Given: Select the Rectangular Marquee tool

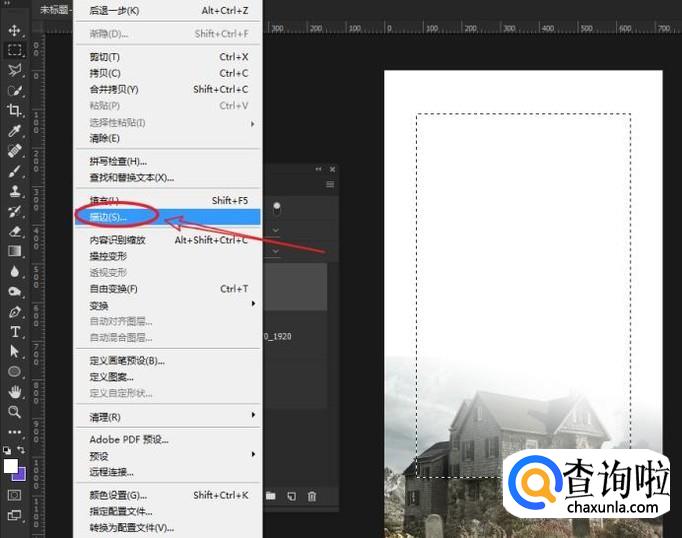Looking at the screenshot, I should pos(14,50).
